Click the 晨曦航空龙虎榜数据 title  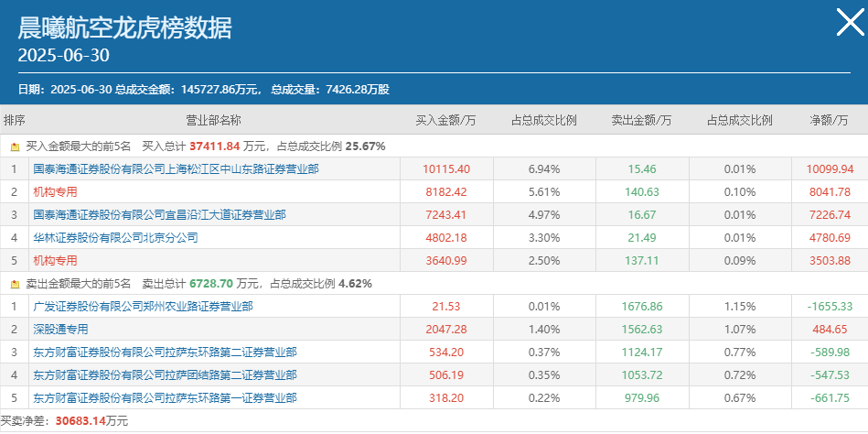(x=124, y=27)
